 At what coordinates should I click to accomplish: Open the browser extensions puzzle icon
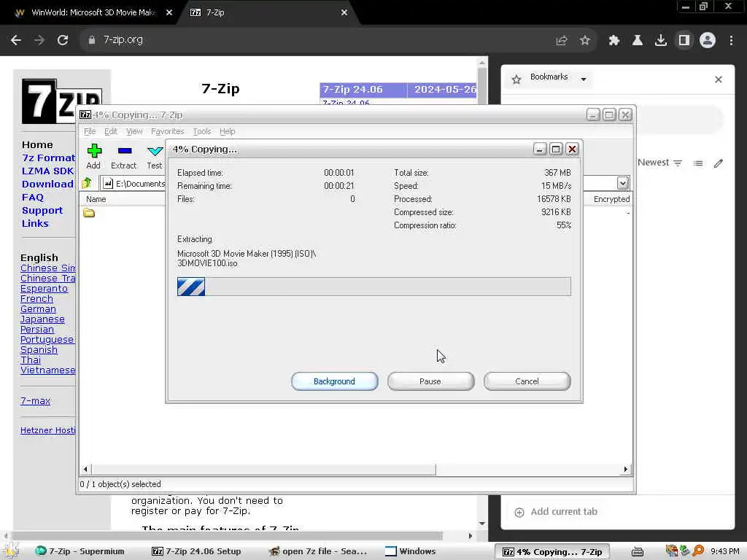pos(614,41)
